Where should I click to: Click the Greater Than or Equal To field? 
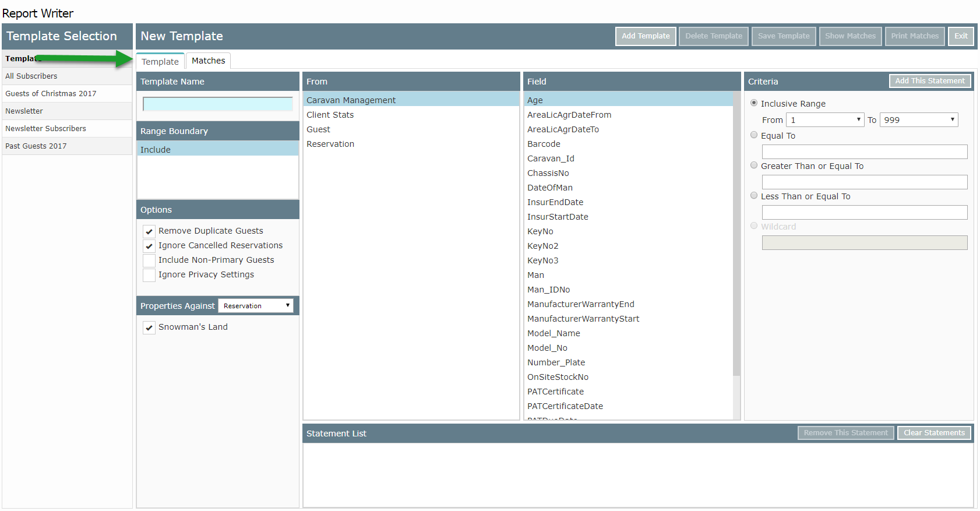pos(865,182)
